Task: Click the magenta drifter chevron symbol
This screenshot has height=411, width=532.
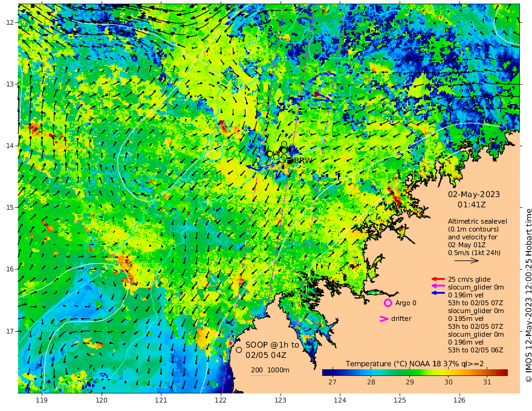Action: coord(384,319)
